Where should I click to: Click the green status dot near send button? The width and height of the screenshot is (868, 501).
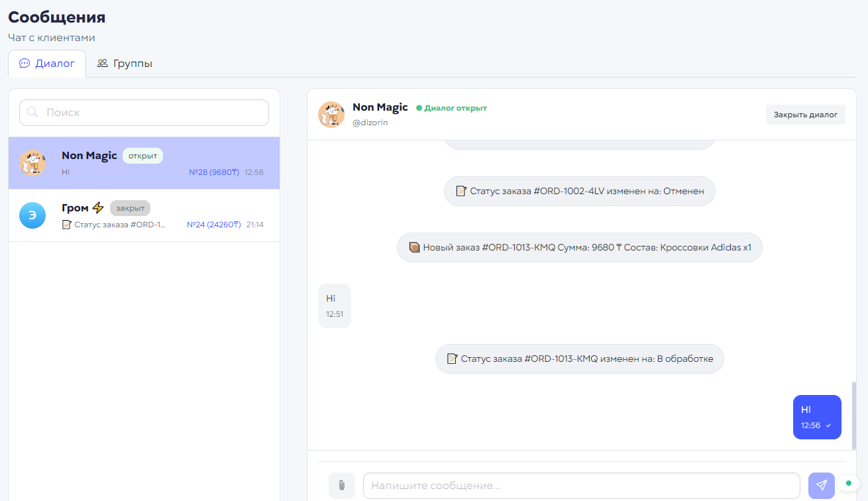coord(849,483)
